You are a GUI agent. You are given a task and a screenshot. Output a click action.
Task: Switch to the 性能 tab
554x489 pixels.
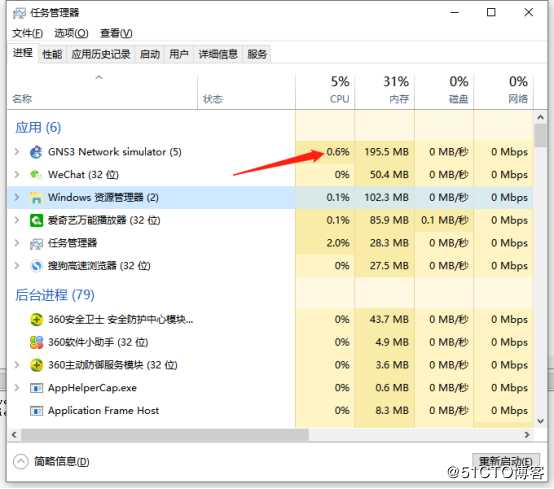52,54
